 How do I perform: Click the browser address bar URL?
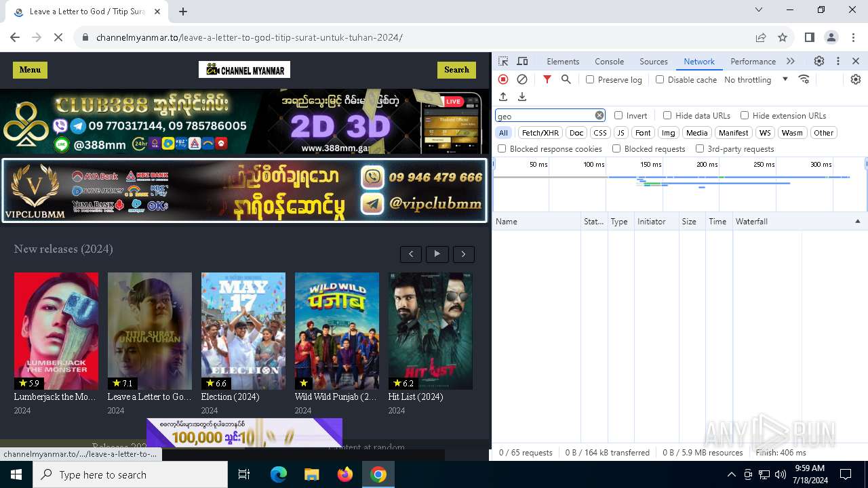tap(250, 37)
